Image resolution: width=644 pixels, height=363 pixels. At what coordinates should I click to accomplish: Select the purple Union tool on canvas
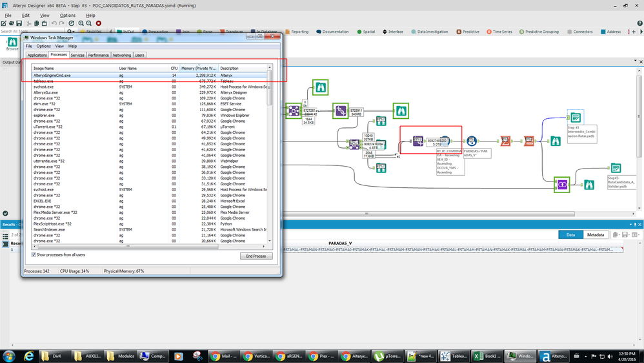click(x=562, y=184)
